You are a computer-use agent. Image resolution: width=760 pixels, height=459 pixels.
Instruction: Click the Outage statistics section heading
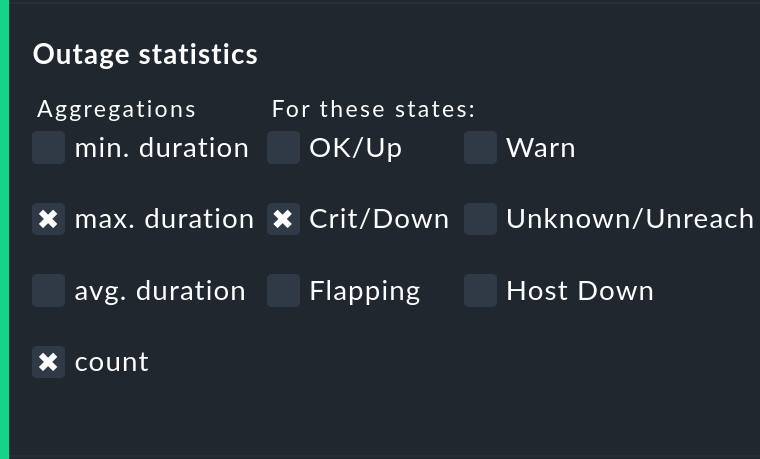tap(145, 54)
